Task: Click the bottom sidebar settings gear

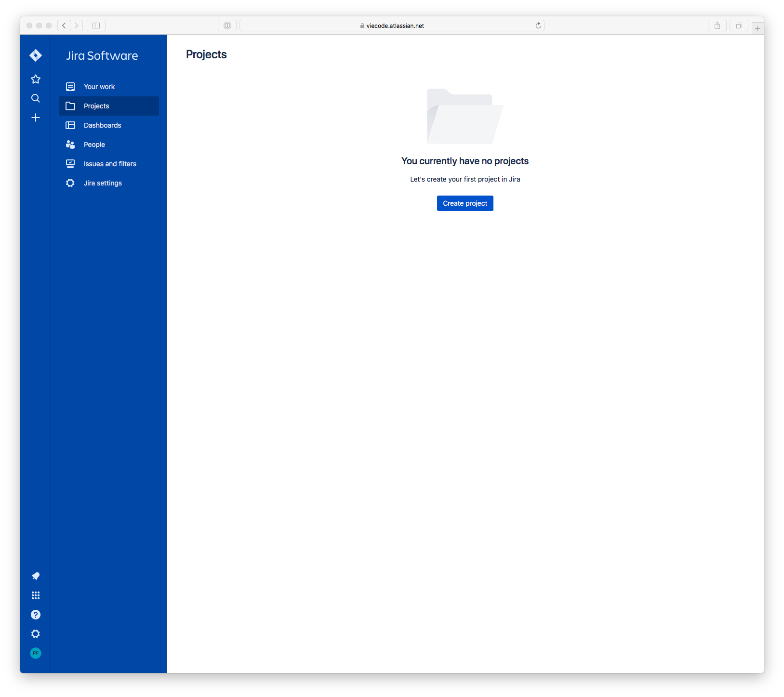Action: click(36, 634)
